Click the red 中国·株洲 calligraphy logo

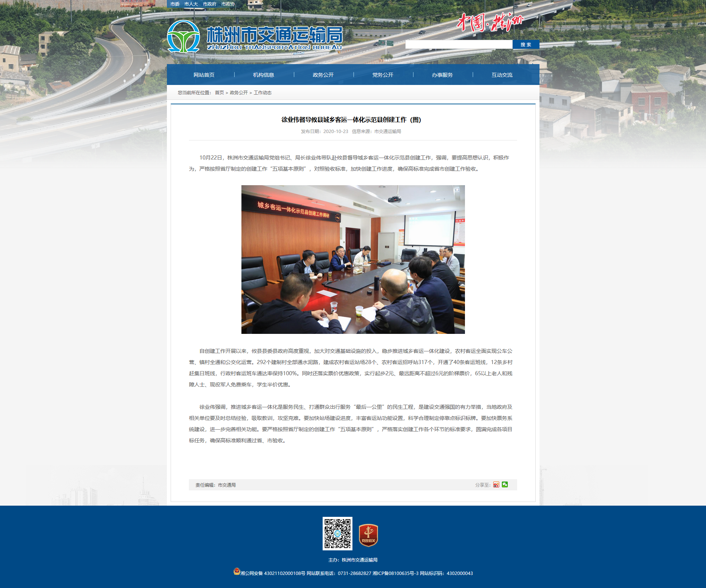pos(490,22)
